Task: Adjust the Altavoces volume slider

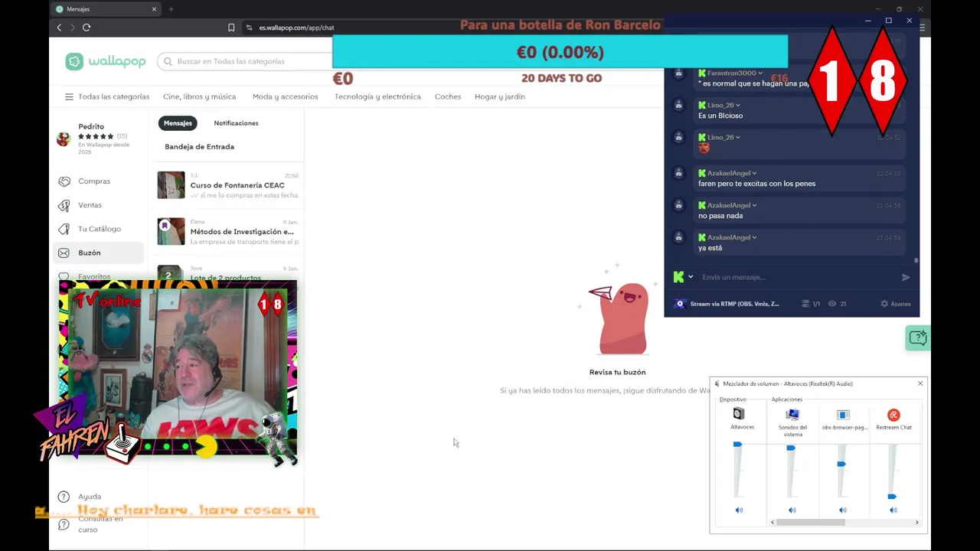Action: click(738, 444)
